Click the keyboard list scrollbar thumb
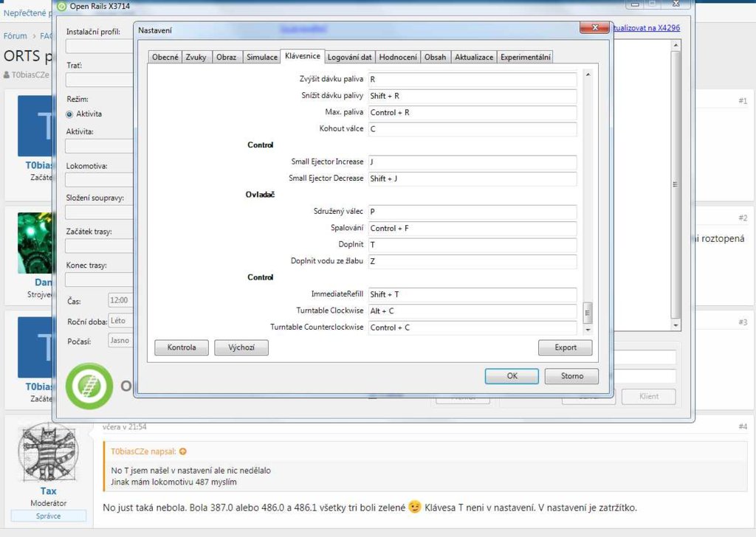This screenshot has height=537, width=756. (588, 311)
